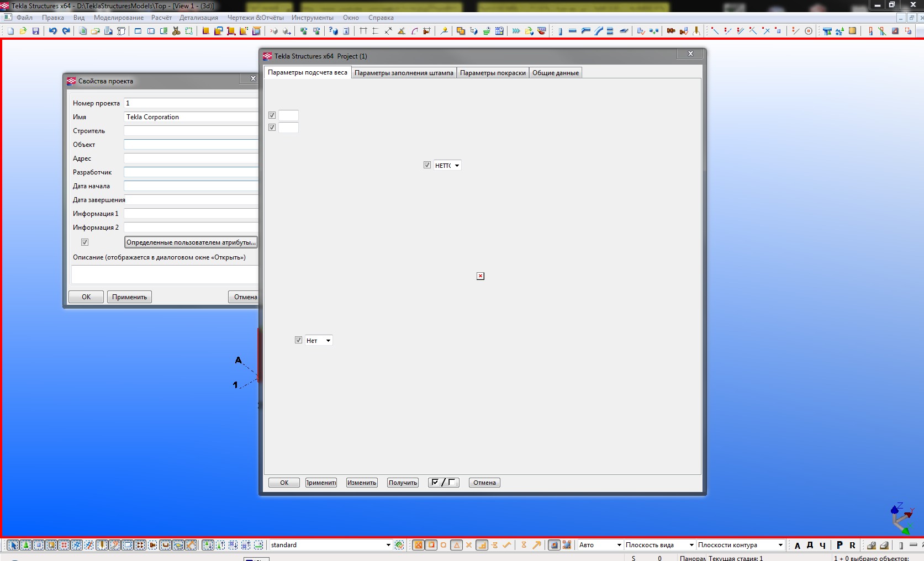Select the Create bolts tool

[671, 31]
